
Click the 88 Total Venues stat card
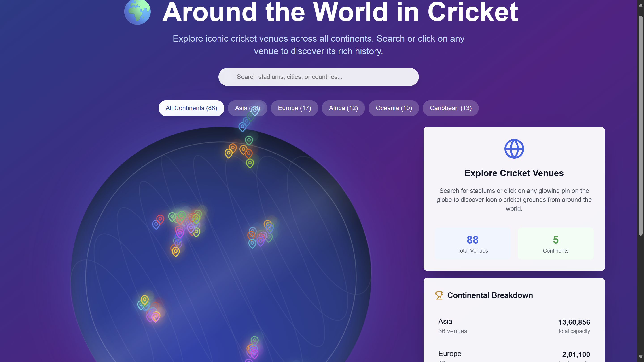pyautogui.click(x=472, y=244)
